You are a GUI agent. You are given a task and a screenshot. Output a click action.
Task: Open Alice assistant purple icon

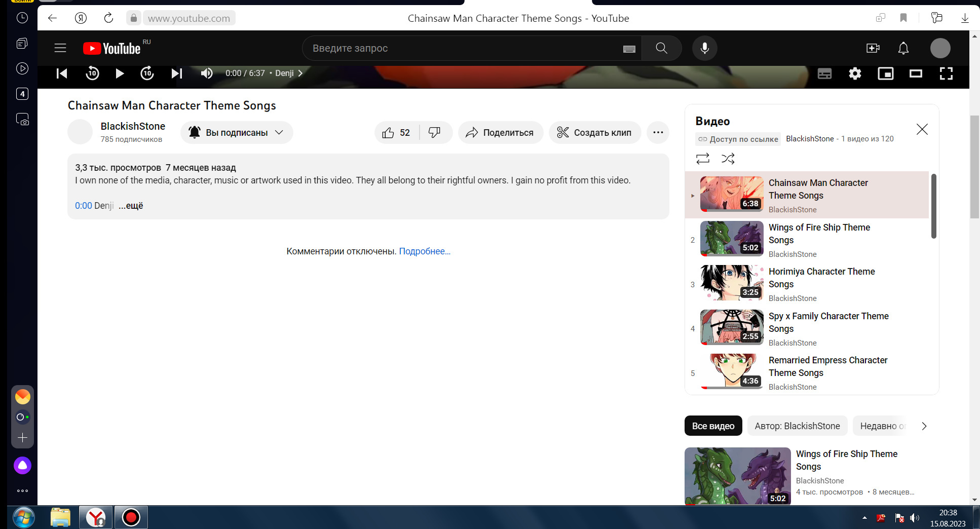coord(22,465)
